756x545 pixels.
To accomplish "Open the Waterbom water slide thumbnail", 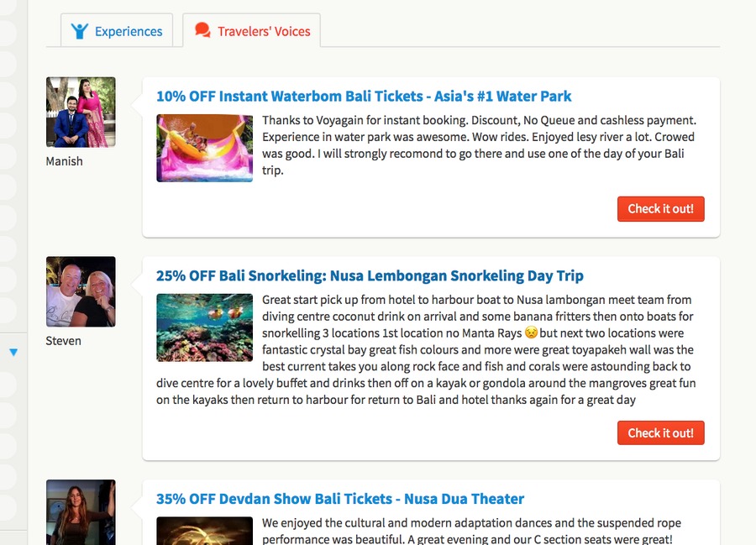I will click(204, 148).
